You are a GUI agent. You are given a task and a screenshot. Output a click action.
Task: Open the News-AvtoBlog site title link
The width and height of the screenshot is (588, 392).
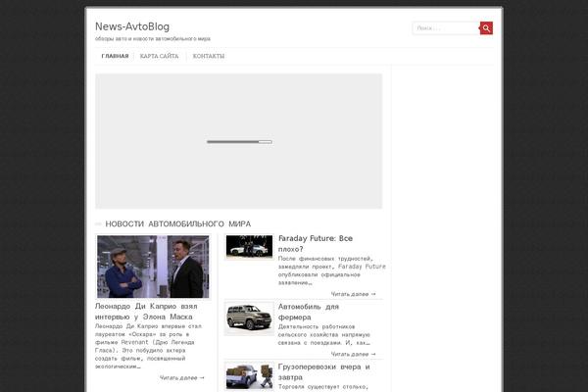[x=132, y=26]
